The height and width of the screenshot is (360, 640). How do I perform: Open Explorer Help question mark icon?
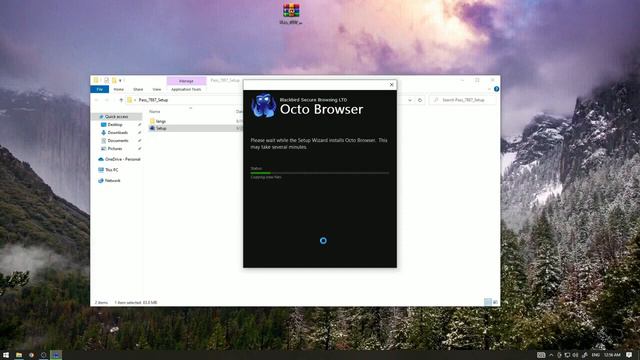(x=496, y=89)
